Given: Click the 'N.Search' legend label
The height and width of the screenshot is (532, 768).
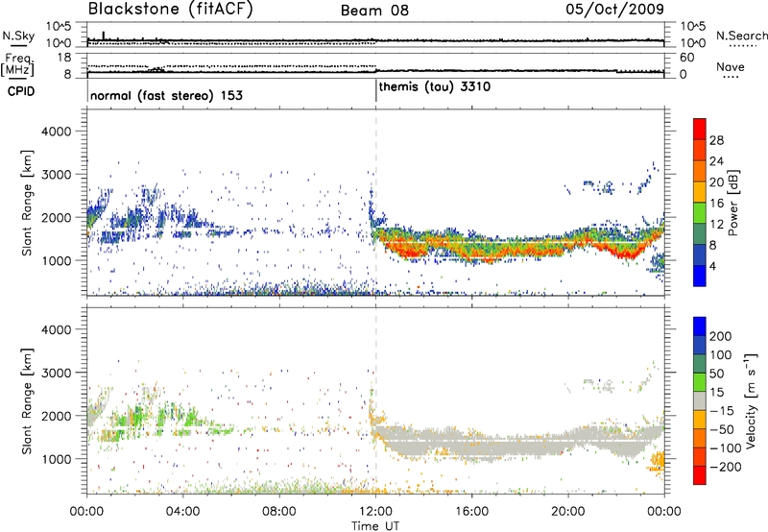Looking at the screenshot, I should pyautogui.click(x=741, y=36).
